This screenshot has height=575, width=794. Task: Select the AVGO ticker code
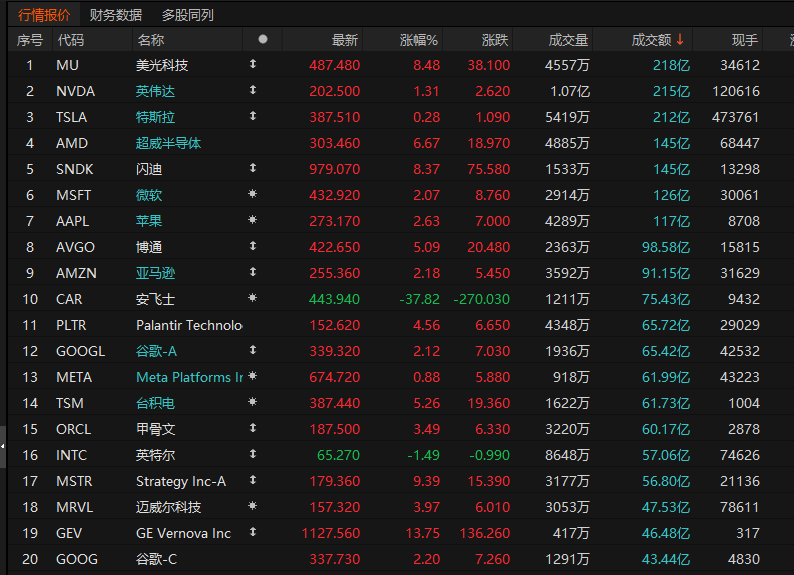tap(75, 247)
